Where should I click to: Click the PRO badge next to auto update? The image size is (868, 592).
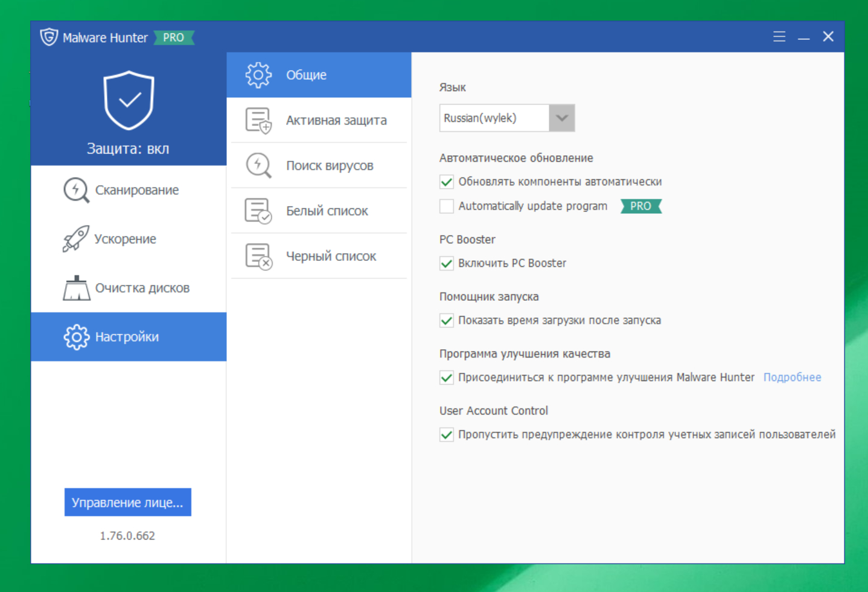pyautogui.click(x=641, y=206)
